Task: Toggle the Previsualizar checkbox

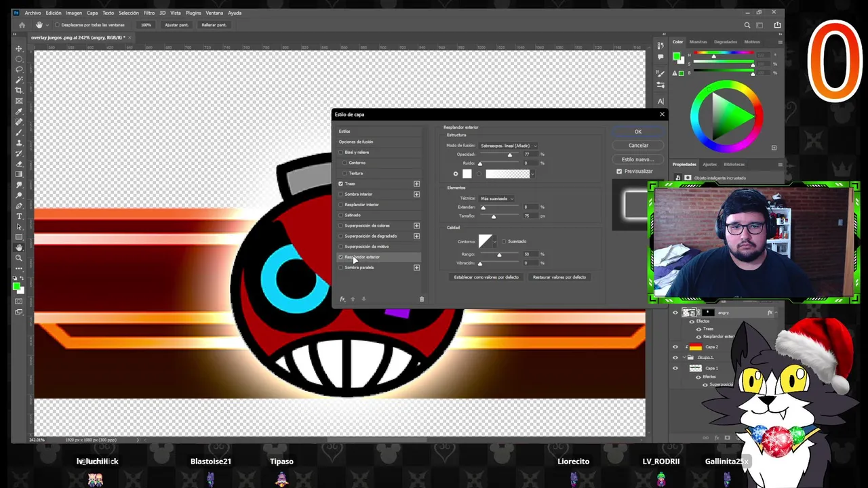Action: pyautogui.click(x=619, y=171)
